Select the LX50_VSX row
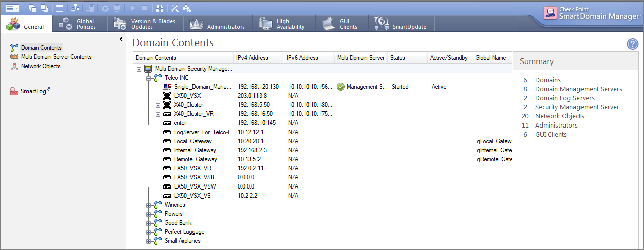Image resolution: width=644 pixels, height=250 pixels. tap(323, 96)
